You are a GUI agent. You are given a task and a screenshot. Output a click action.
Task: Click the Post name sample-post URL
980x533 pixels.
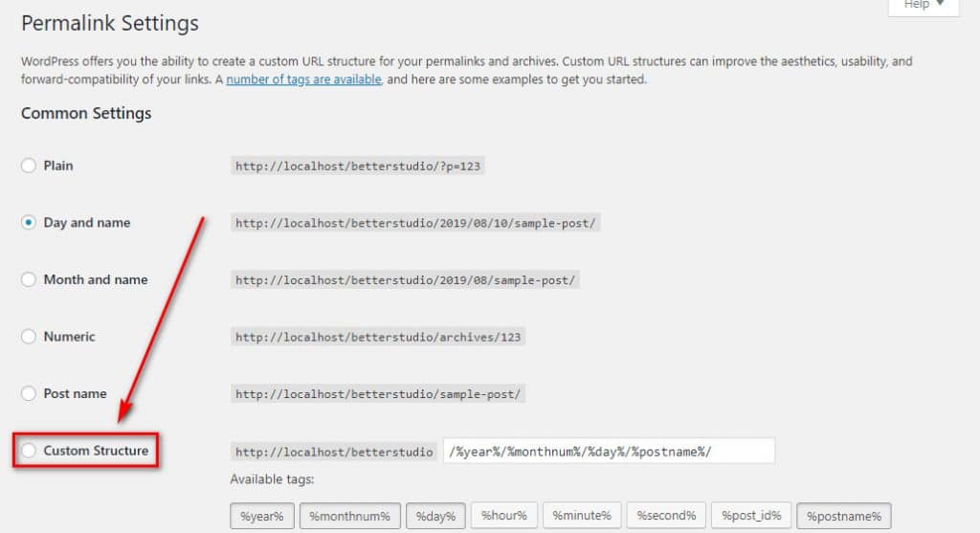pos(377,394)
